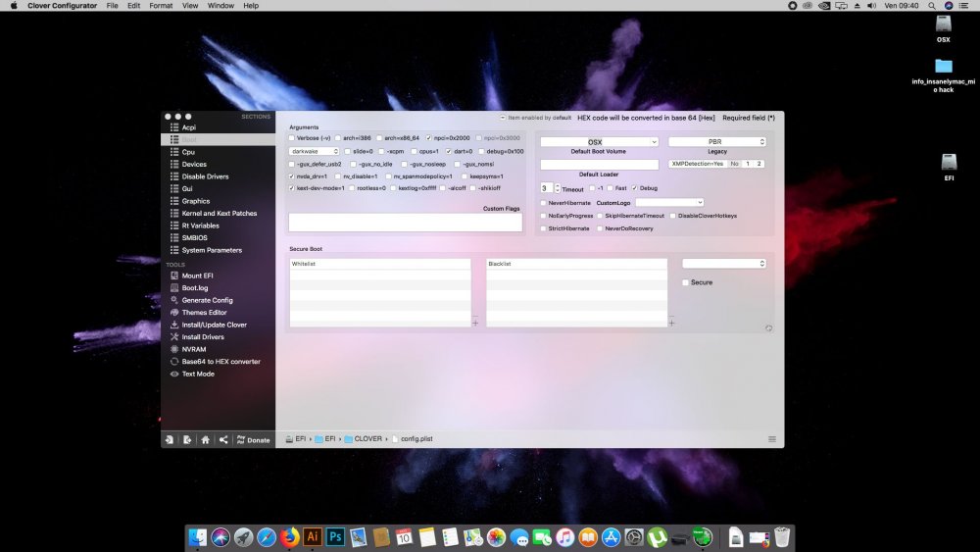
Task: Switch to Text Mode
Action: point(198,374)
